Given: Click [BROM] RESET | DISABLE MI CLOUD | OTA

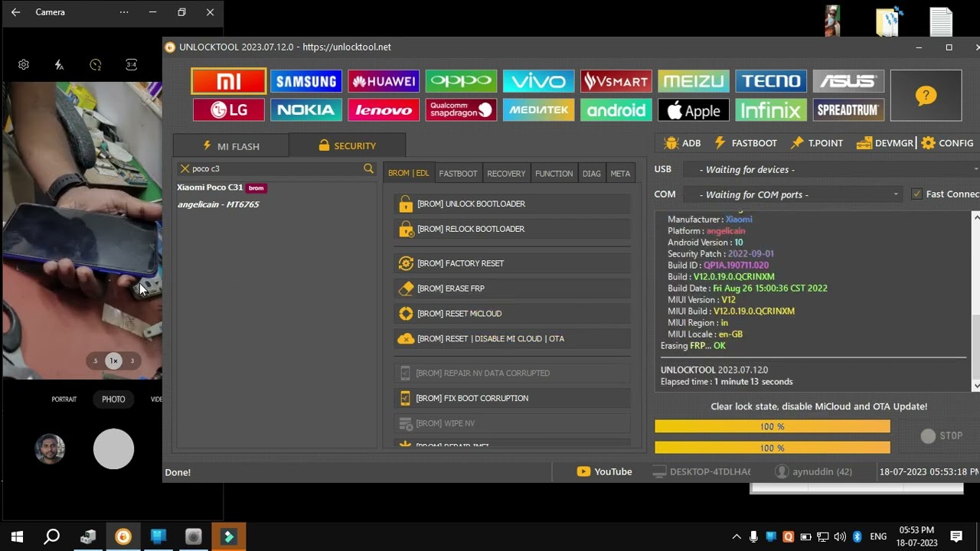Looking at the screenshot, I should coord(512,339).
